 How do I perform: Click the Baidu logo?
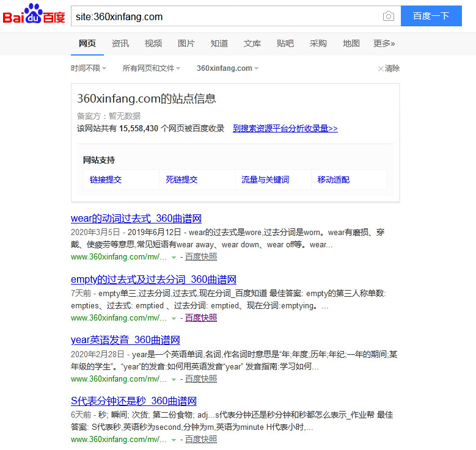click(x=34, y=15)
